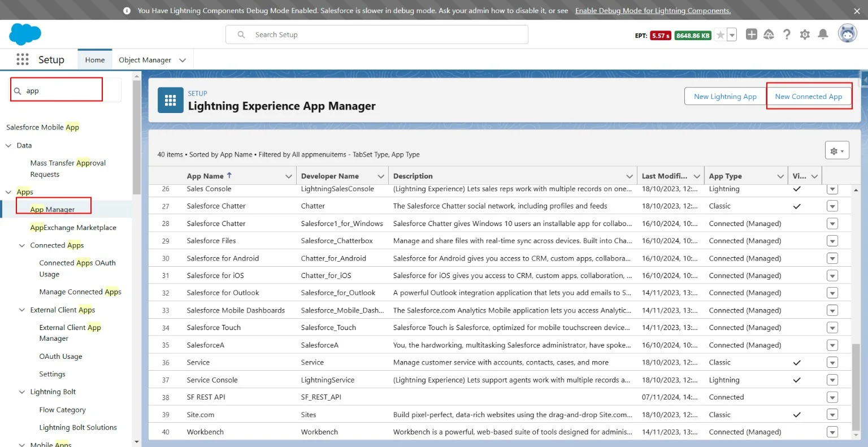Click the favorites star icon
The height and width of the screenshot is (447, 868).
click(721, 35)
